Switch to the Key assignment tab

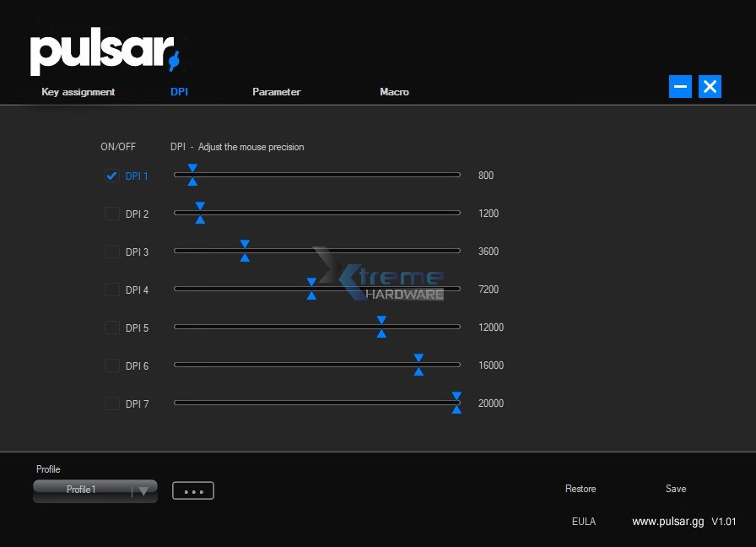click(x=78, y=92)
